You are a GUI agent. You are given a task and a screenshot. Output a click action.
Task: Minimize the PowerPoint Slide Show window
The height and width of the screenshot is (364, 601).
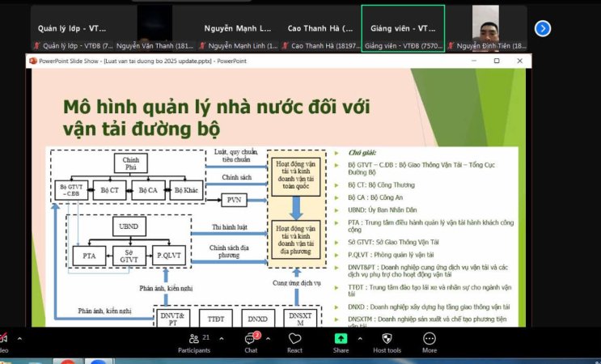[x=474, y=61]
